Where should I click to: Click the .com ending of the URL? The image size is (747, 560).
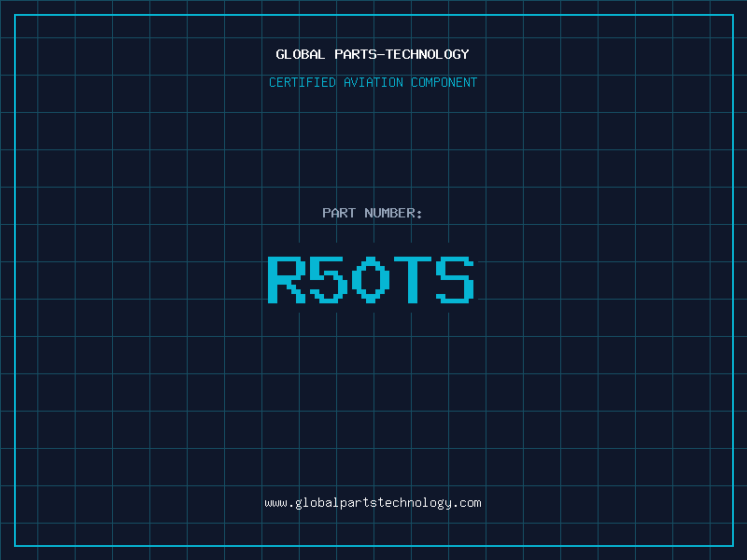coord(467,503)
